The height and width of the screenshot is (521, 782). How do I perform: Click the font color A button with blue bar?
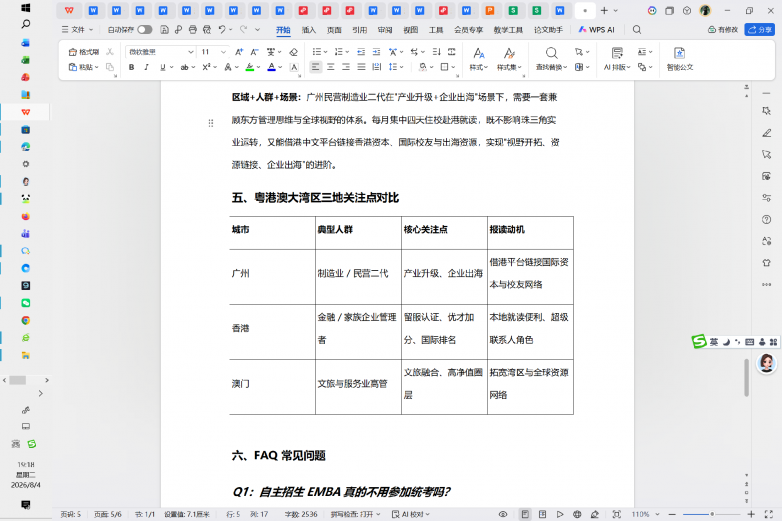[x=271, y=67]
